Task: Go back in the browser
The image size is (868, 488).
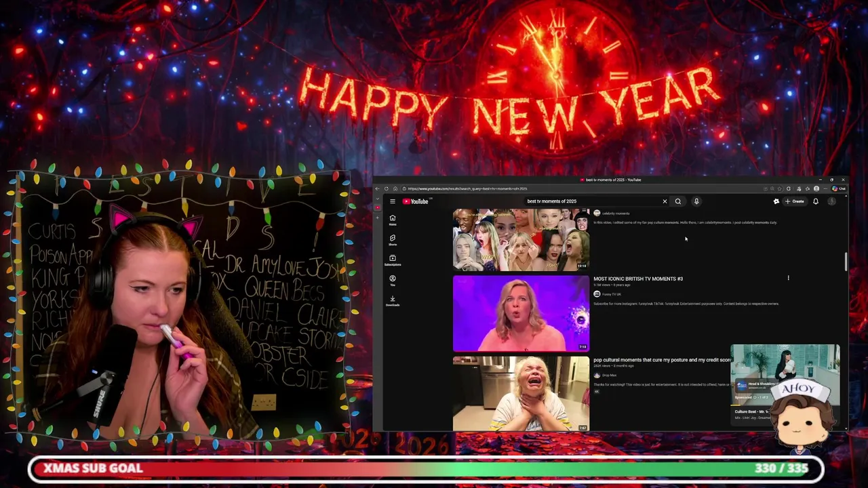Action: 377,188
